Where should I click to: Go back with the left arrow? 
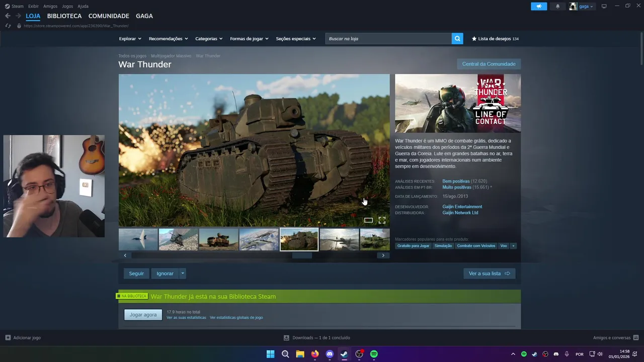point(8,16)
